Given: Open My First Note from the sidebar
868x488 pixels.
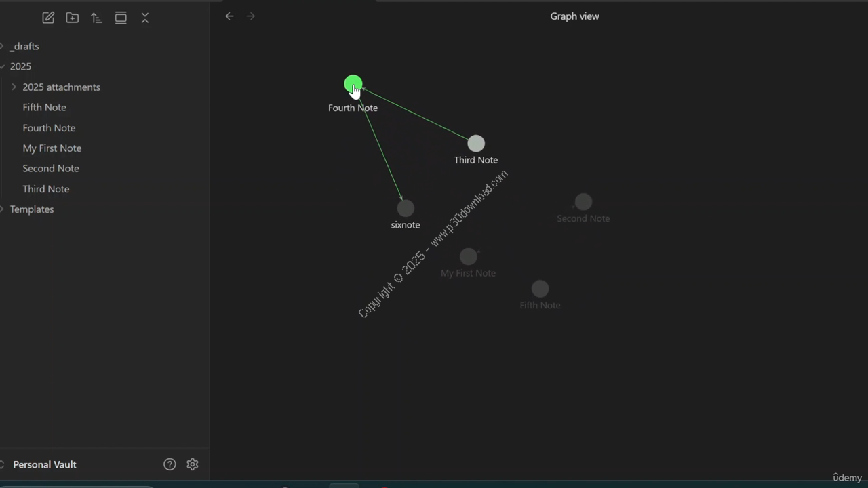Looking at the screenshot, I should [52, 148].
